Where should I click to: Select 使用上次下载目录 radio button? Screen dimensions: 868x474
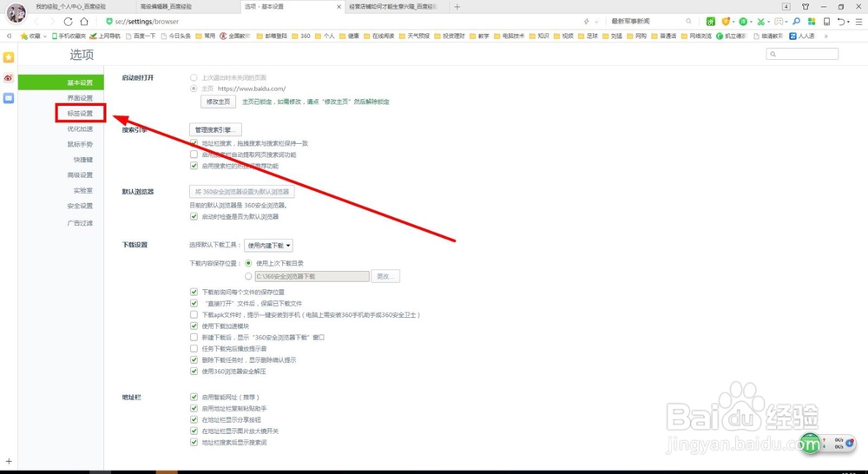(248, 263)
